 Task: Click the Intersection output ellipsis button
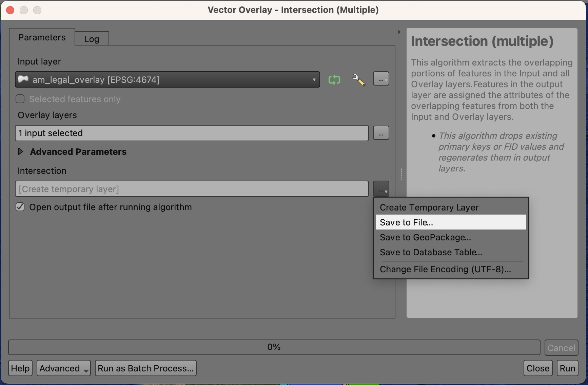click(381, 189)
